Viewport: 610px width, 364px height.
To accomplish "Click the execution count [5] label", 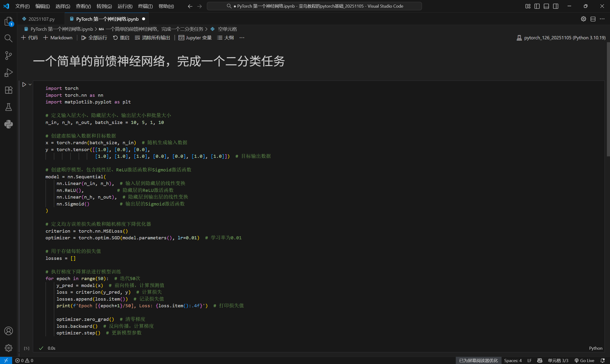I will [x=26, y=348].
